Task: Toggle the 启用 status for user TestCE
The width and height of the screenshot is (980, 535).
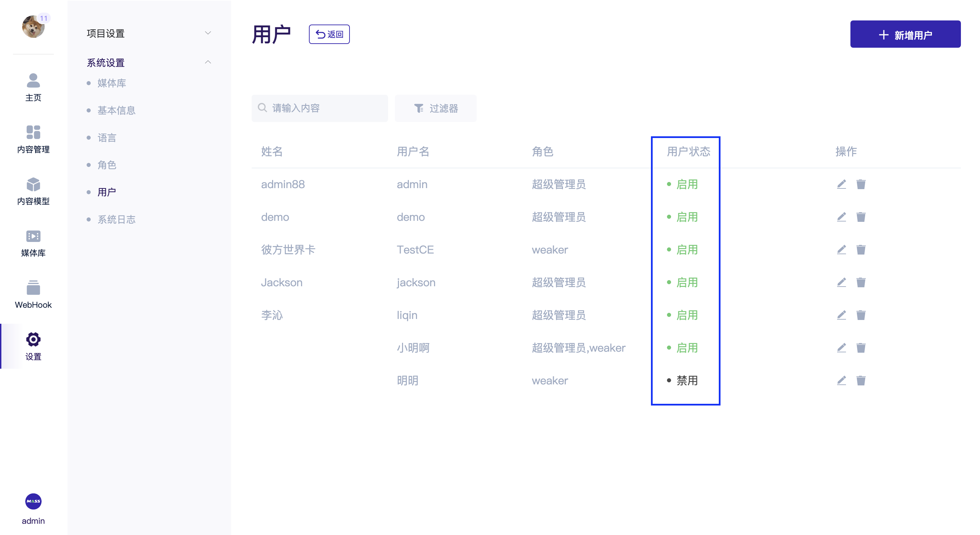Action: [687, 249]
